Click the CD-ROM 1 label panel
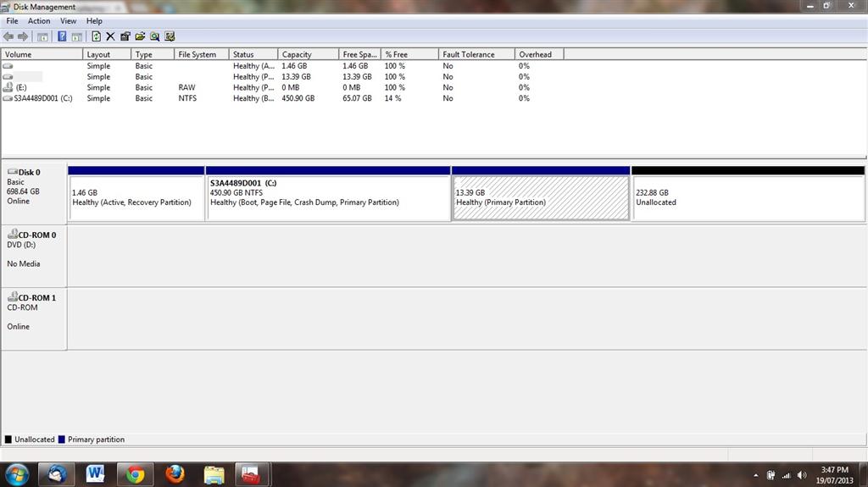Screen dimensions: 868x487 coord(34,318)
